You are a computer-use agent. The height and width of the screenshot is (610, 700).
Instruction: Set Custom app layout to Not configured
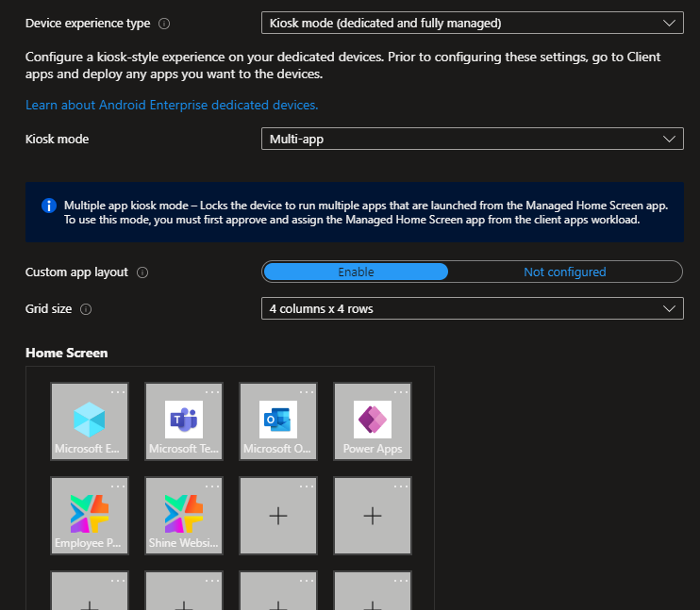[x=564, y=272]
